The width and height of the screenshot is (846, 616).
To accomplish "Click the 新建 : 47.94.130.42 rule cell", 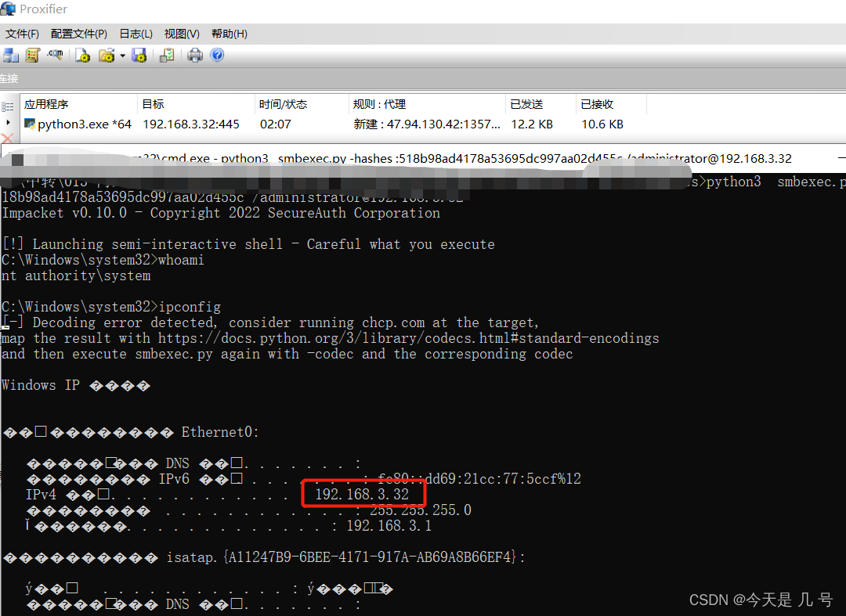I will tap(427, 124).
